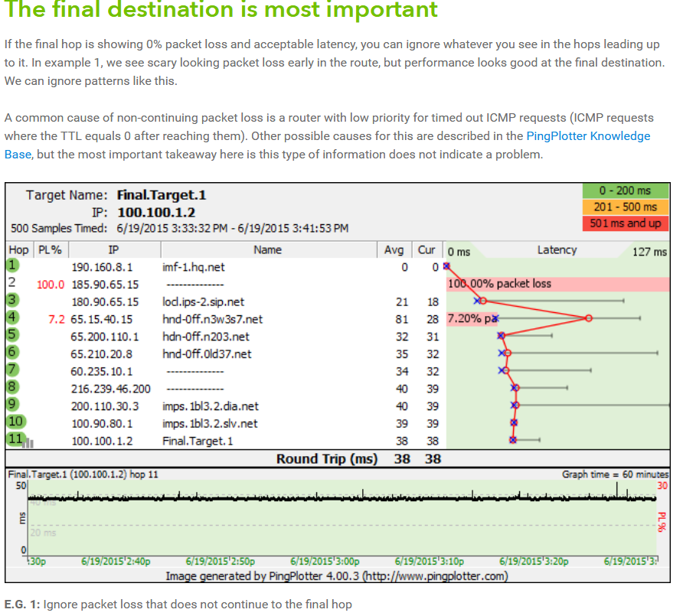683x616 pixels.
Task: Click the red latency spike circle on hop 4
Action: 588,318
